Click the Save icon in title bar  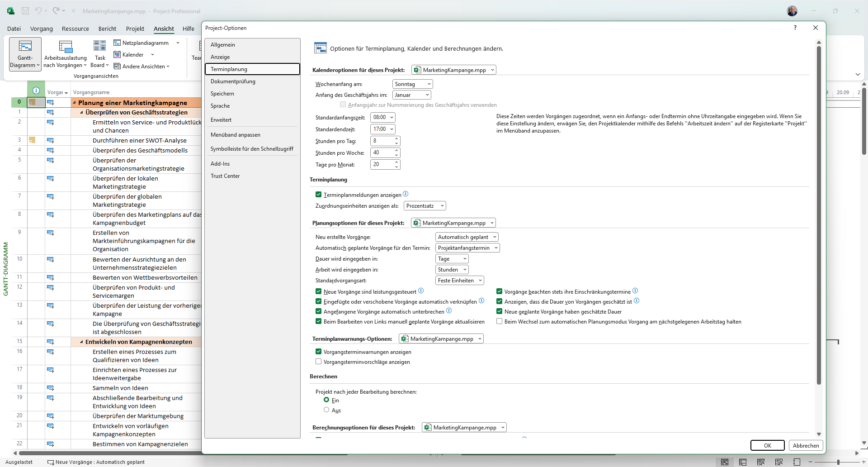25,11
